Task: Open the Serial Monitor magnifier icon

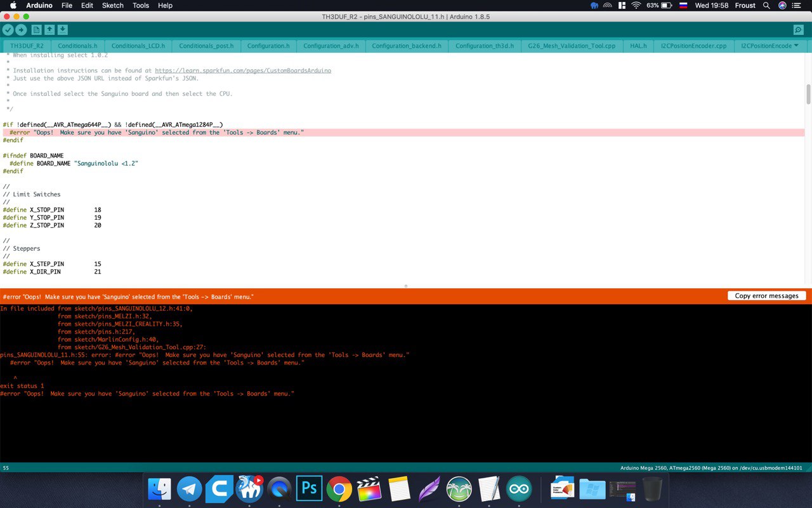Action: tap(798, 30)
